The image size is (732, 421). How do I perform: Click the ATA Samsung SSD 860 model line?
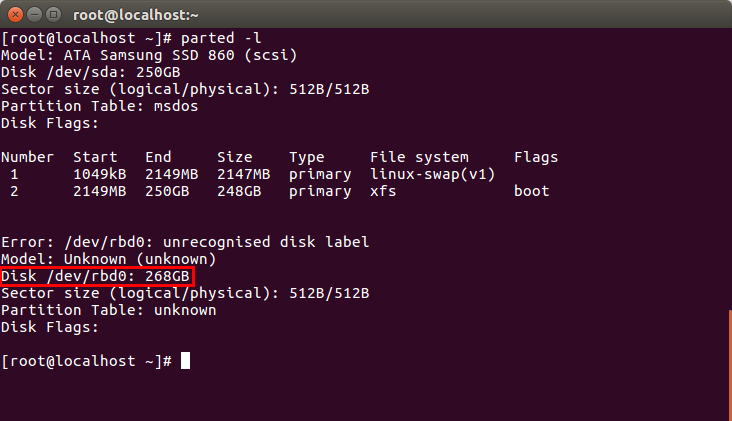(149, 55)
